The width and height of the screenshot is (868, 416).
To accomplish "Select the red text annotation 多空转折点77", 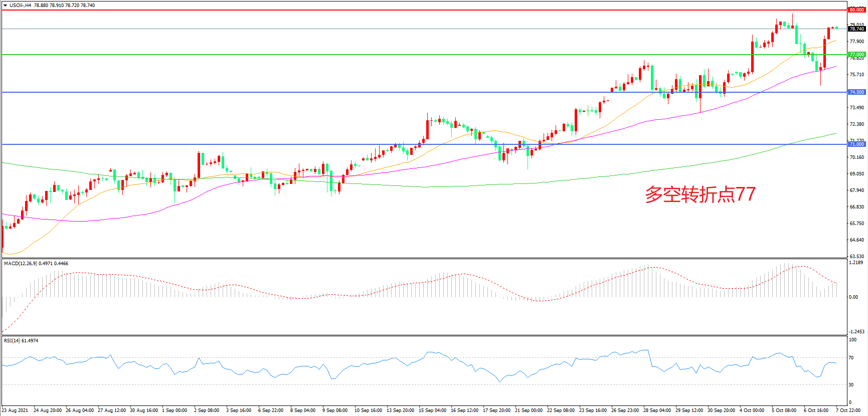I will pyautogui.click(x=700, y=194).
